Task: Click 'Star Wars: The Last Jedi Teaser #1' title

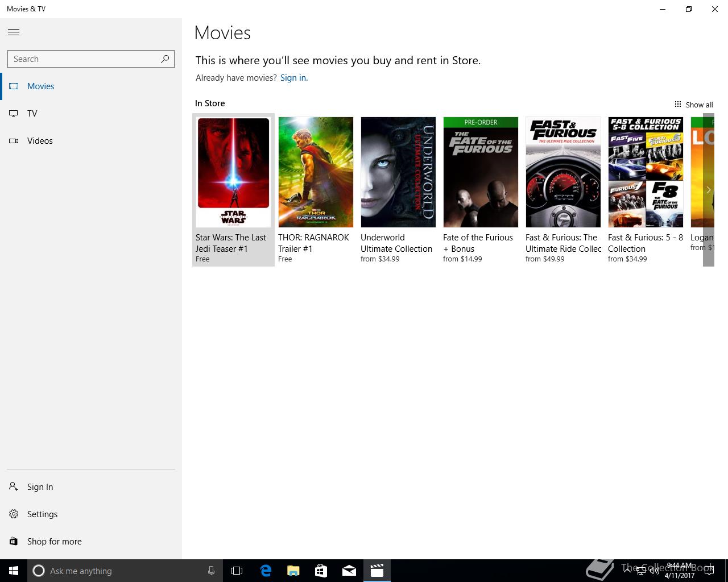Action: pos(231,243)
